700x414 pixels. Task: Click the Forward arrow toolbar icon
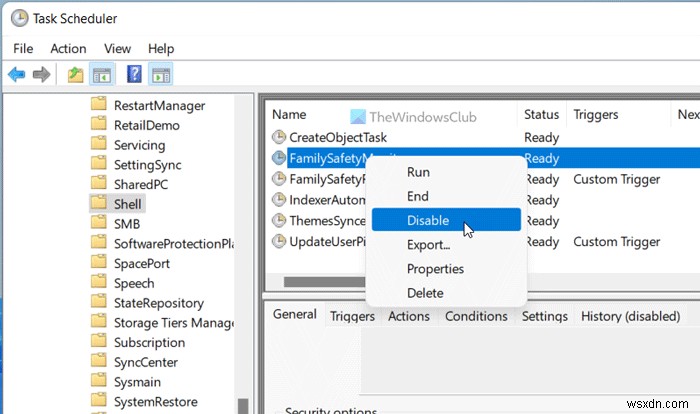pos(42,74)
